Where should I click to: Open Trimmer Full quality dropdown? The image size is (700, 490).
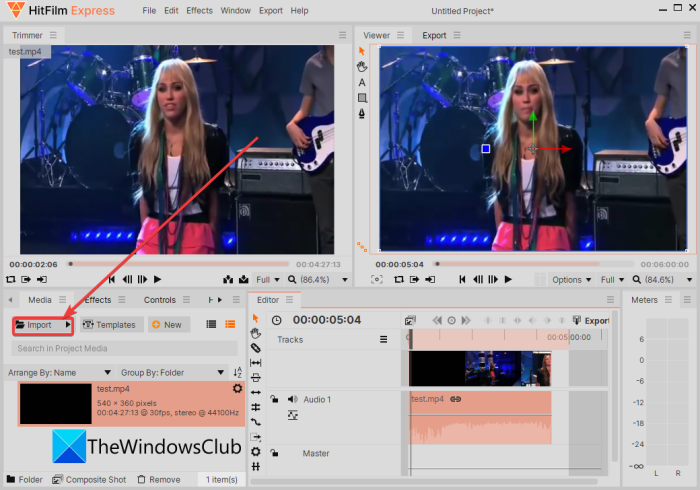pos(268,280)
